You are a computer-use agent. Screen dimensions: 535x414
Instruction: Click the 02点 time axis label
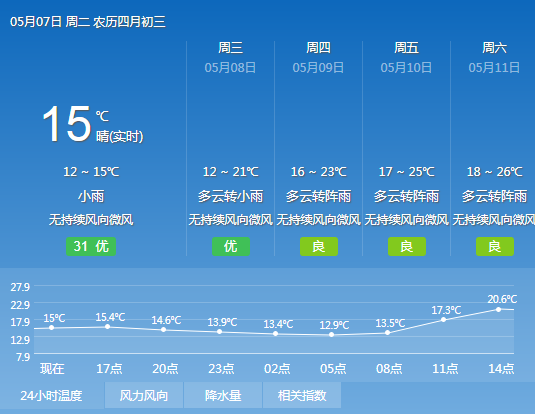[277, 369]
